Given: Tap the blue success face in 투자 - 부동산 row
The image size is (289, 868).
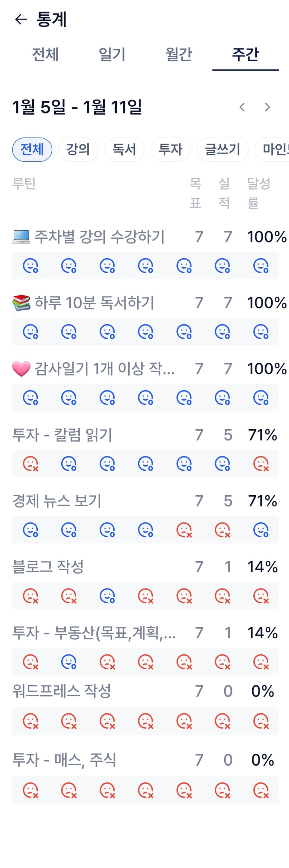Looking at the screenshot, I should [69, 662].
